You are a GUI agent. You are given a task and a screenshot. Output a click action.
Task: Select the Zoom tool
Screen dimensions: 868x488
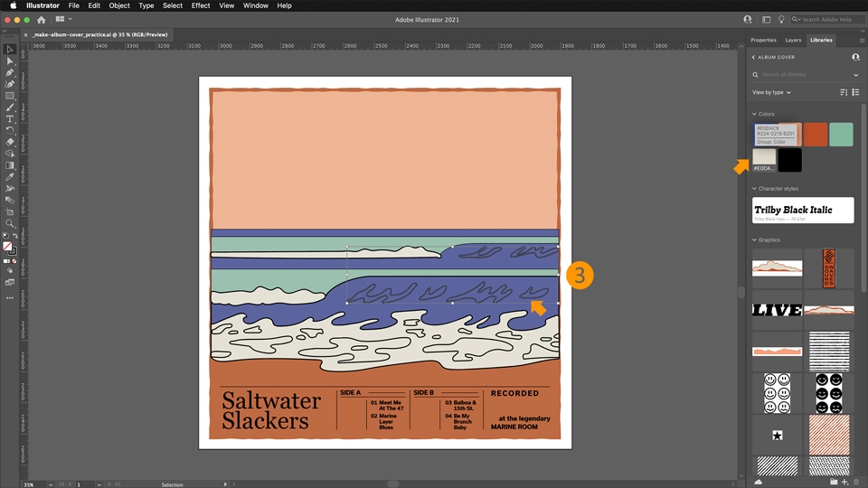pyautogui.click(x=10, y=223)
